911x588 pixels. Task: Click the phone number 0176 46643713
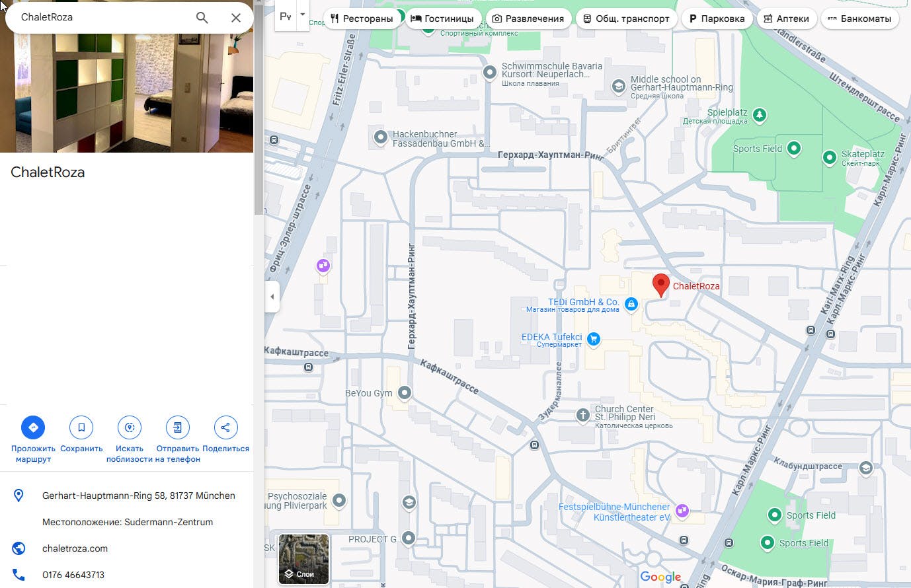tap(73, 575)
